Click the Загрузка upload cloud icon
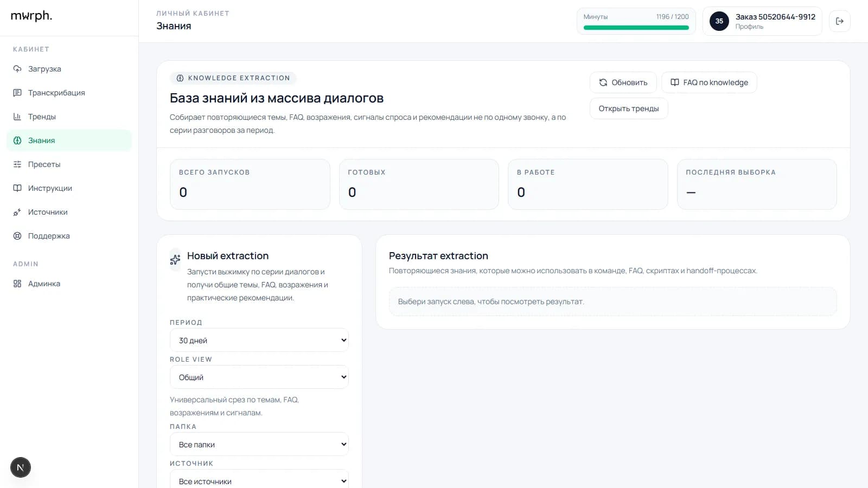Image resolution: width=868 pixels, height=488 pixels. [x=17, y=69]
